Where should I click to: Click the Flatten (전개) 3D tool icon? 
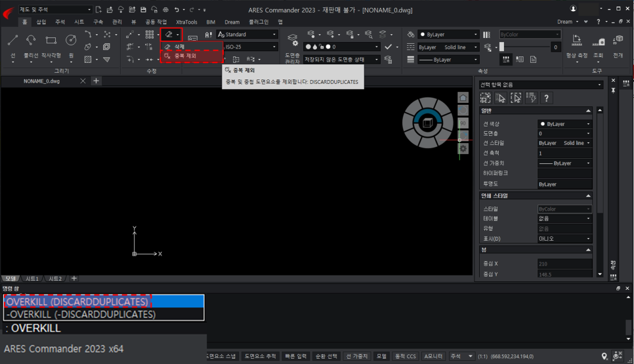click(x=618, y=41)
